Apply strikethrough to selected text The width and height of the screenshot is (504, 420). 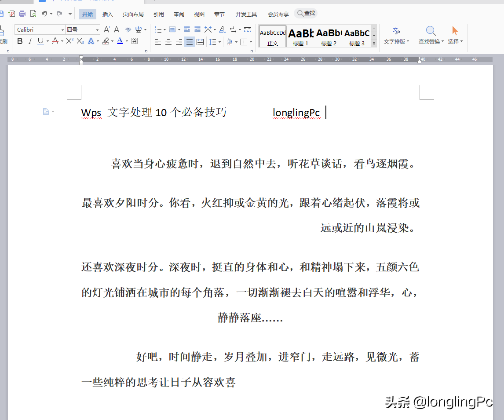pyautogui.click(x=55, y=41)
